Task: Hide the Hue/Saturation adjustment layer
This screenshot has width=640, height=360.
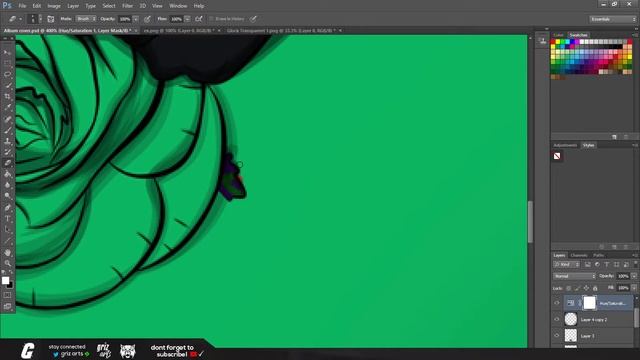Action: 557,303
